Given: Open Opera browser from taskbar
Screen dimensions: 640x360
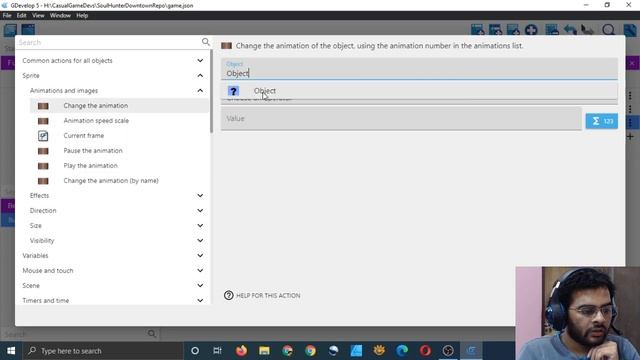Looking at the screenshot, I should tap(425, 351).
